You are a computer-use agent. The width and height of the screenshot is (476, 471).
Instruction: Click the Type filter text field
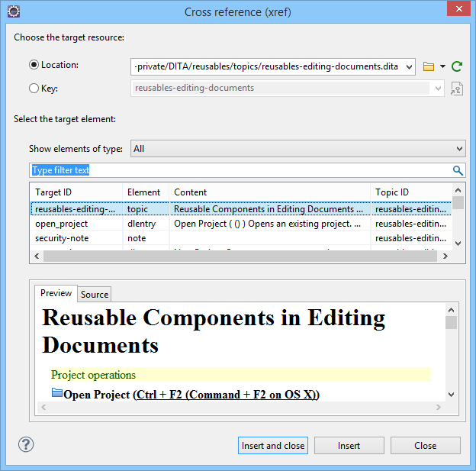(240, 170)
